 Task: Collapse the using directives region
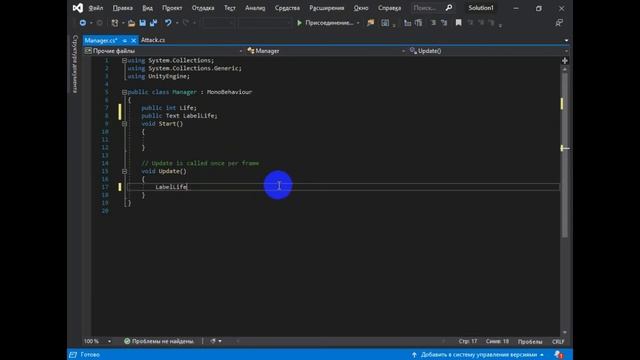[x=124, y=60]
